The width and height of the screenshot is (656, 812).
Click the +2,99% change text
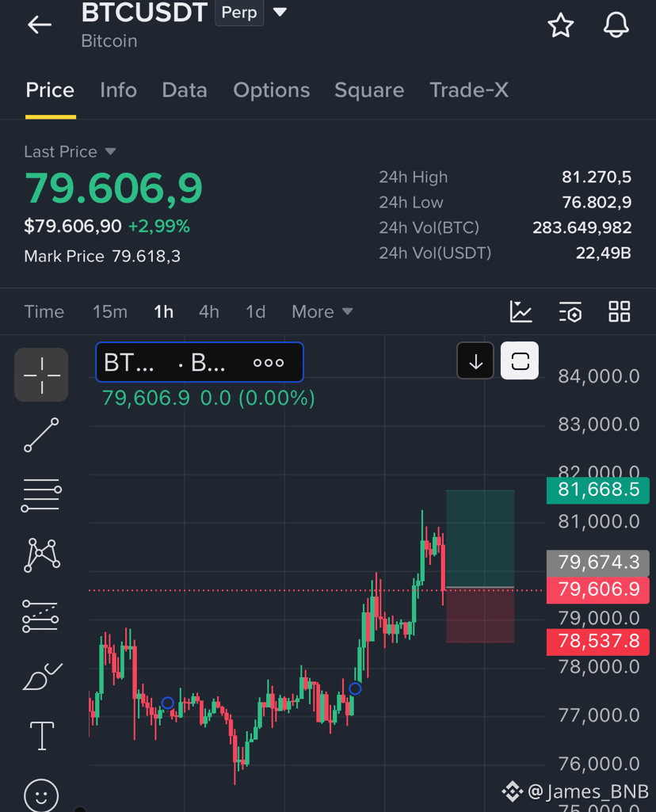point(159,227)
